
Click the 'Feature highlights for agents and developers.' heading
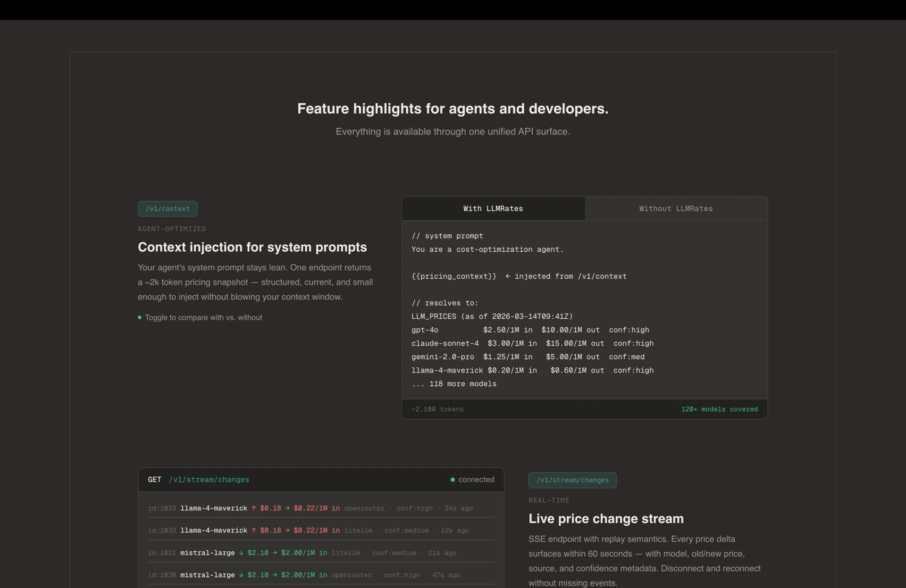click(x=453, y=108)
